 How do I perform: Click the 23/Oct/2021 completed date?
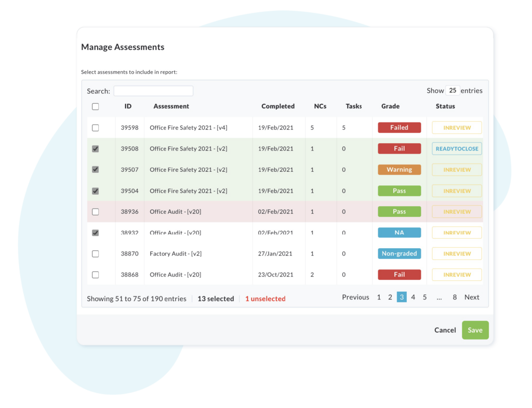(x=275, y=275)
